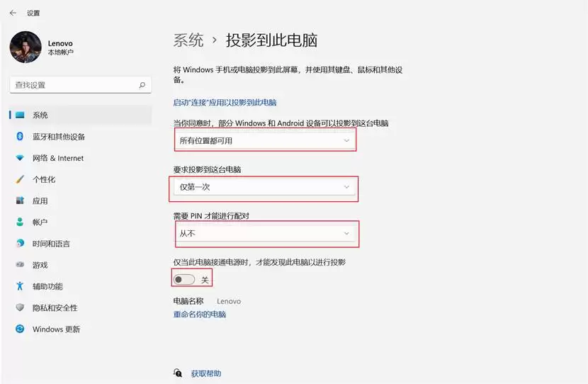588x384 pixels.
Task: Go to 游戏 settings
Action: click(x=81, y=265)
